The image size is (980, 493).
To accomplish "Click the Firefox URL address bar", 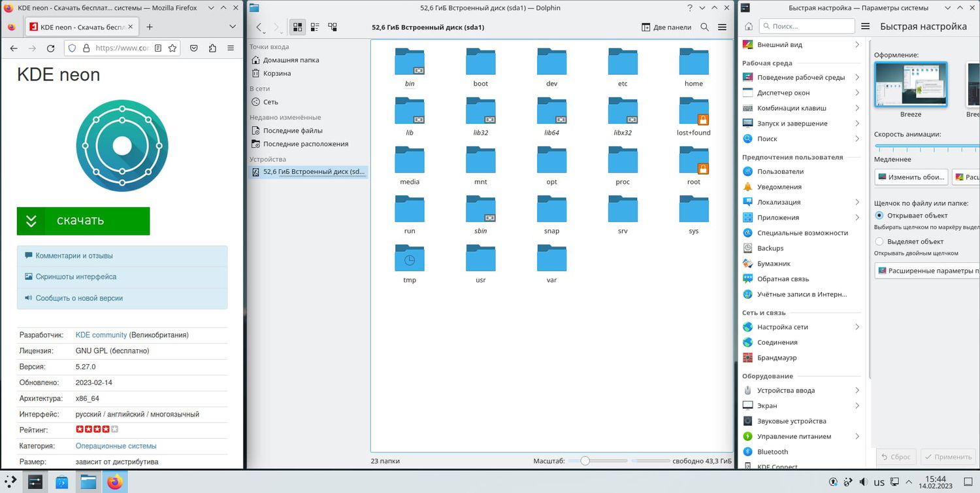I will point(122,48).
